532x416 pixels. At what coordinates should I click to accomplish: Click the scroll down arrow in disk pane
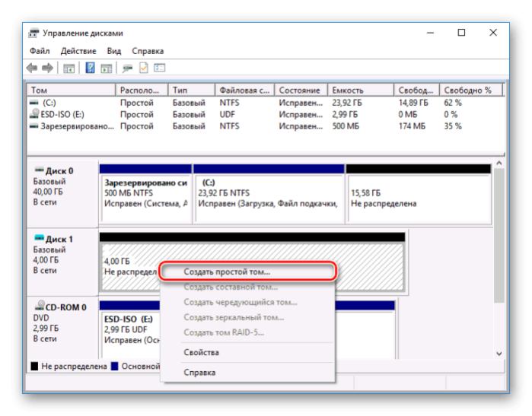[x=499, y=354]
